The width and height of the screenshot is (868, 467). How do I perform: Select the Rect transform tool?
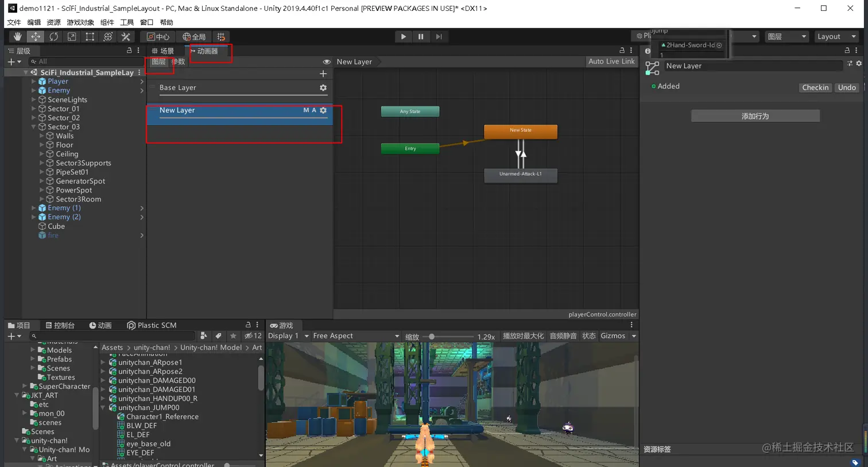click(90, 37)
